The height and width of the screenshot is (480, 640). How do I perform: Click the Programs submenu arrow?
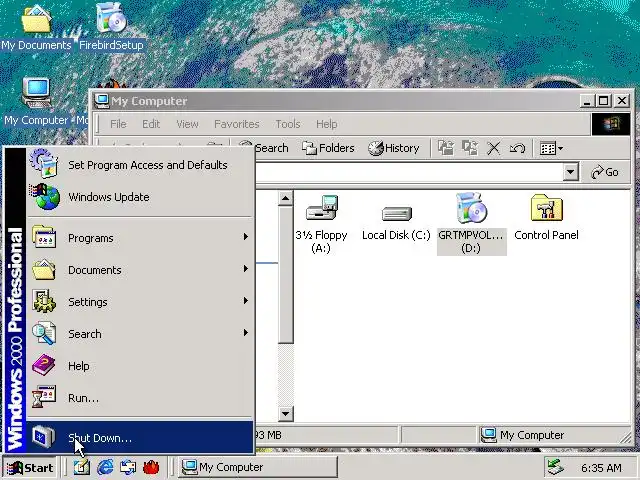pos(246,237)
